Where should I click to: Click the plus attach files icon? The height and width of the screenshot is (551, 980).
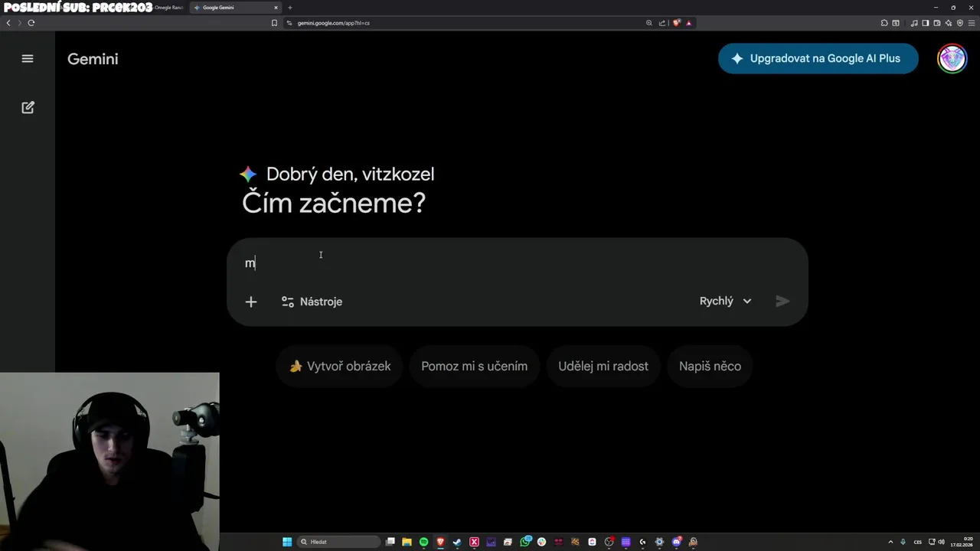251,302
